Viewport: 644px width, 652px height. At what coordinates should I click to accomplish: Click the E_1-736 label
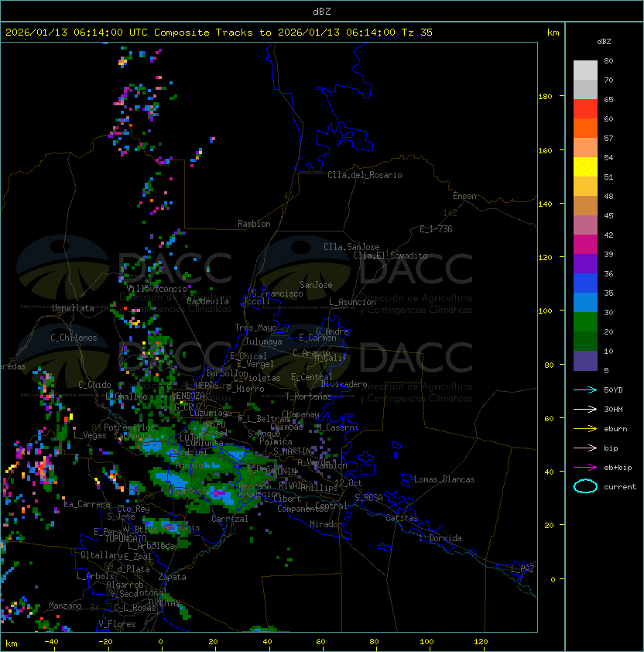[x=436, y=229]
